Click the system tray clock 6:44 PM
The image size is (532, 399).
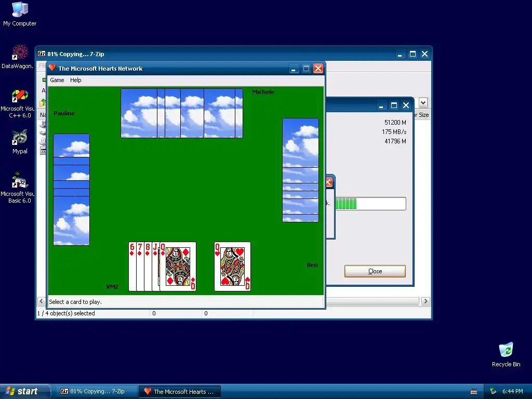(x=512, y=391)
